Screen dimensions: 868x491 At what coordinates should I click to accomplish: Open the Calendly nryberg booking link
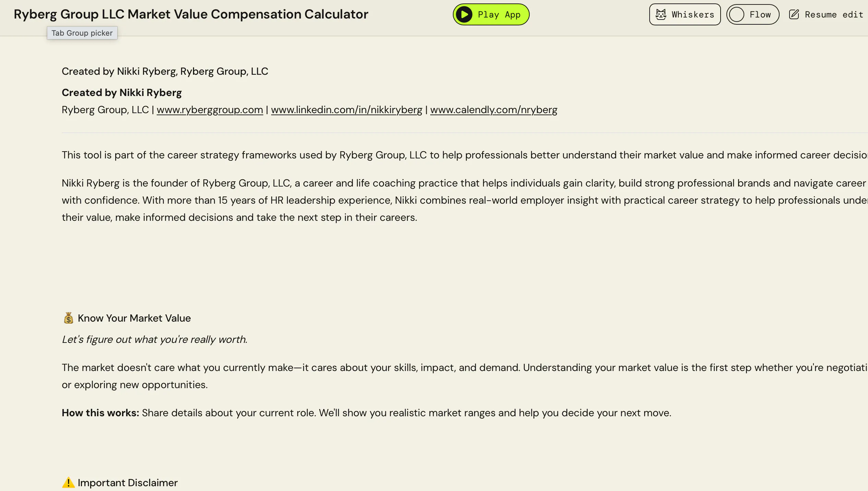494,110
